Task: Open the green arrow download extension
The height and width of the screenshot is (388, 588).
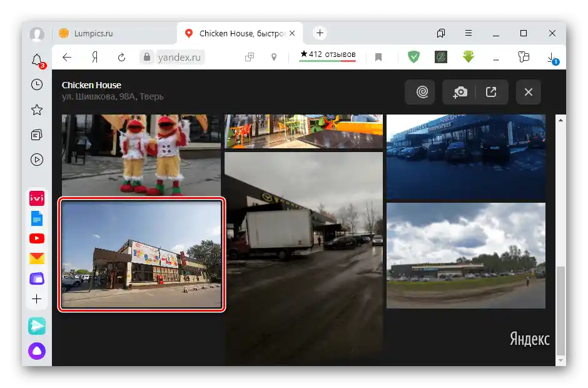Action: pos(469,57)
